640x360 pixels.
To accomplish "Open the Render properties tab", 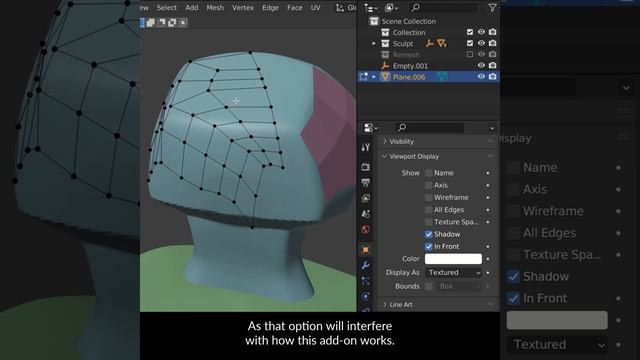I will 366,167.
